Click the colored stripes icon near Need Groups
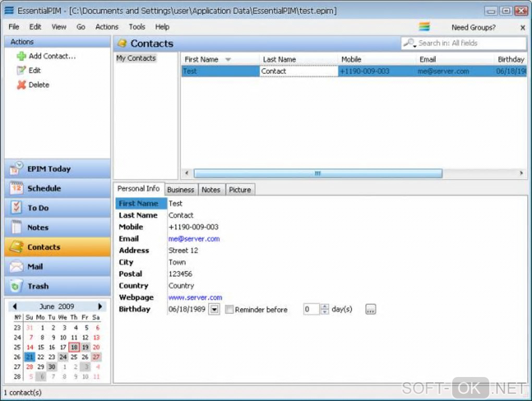Screen dimensions: 532x401 point(424,27)
